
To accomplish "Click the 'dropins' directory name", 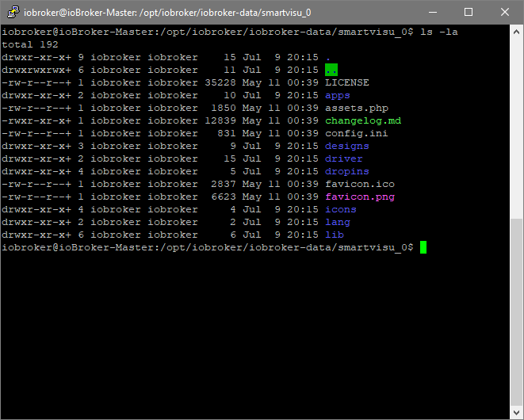I will [347, 172].
